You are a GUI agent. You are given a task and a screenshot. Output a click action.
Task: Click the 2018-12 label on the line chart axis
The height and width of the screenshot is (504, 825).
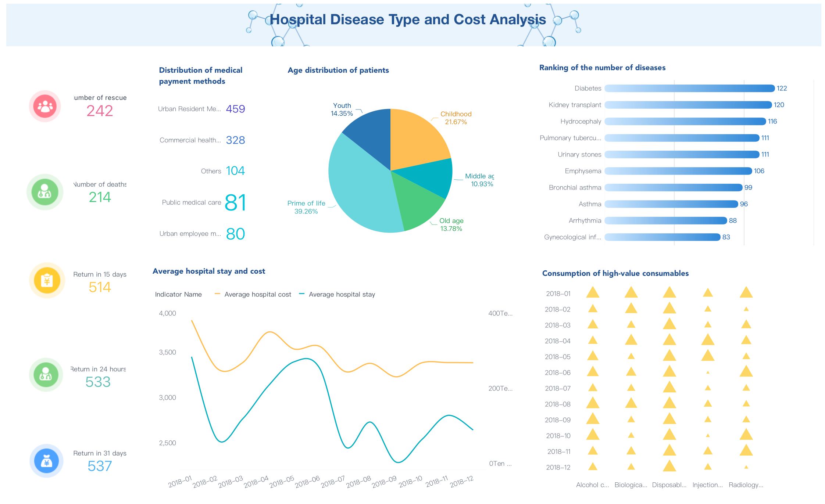click(462, 482)
